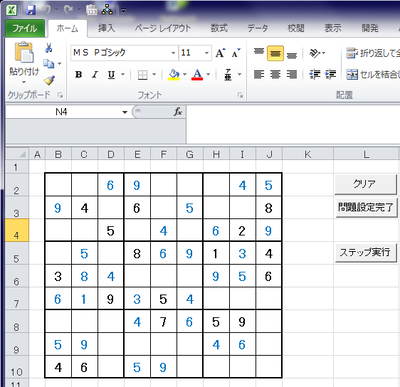Switch to the Review (校閲) tab
The height and width of the screenshot is (387, 400).
[x=296, y=28]
